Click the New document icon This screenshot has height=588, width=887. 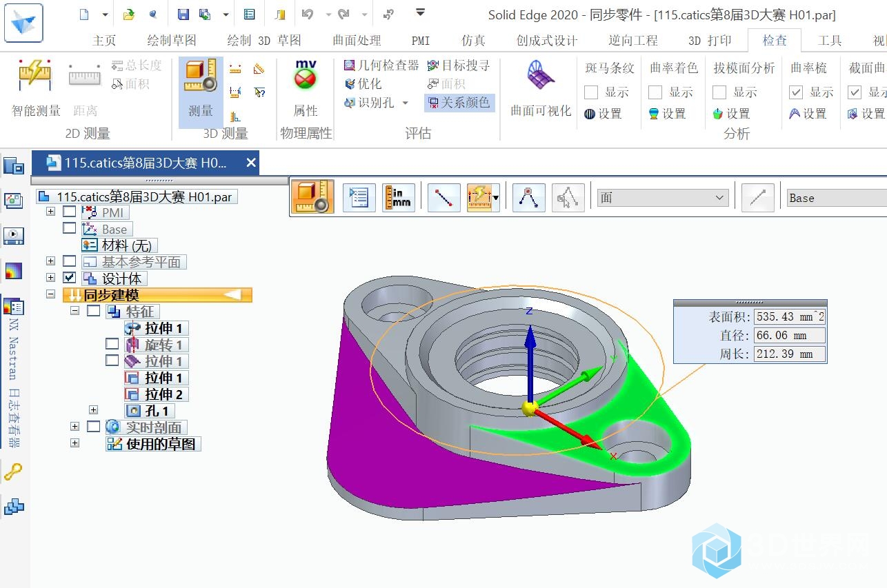pos(84,14)
